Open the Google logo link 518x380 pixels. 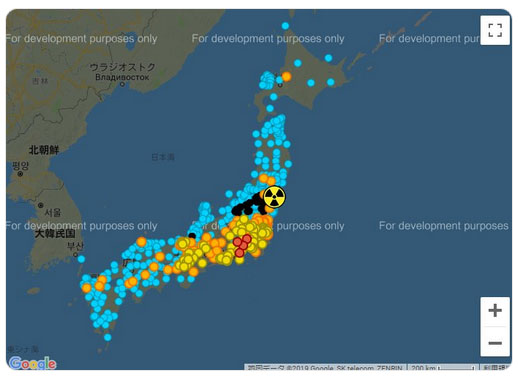click(32, 363)
